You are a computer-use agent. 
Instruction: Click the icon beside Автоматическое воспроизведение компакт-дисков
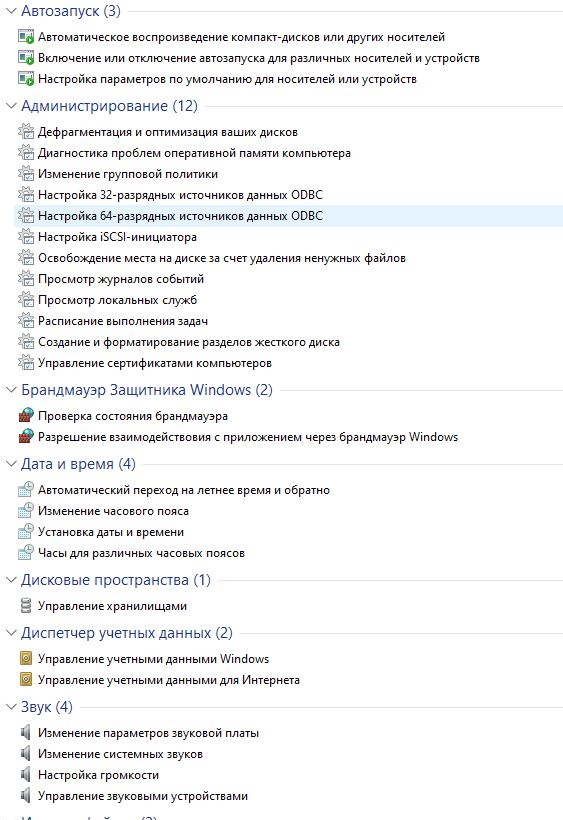pos(26,37)
